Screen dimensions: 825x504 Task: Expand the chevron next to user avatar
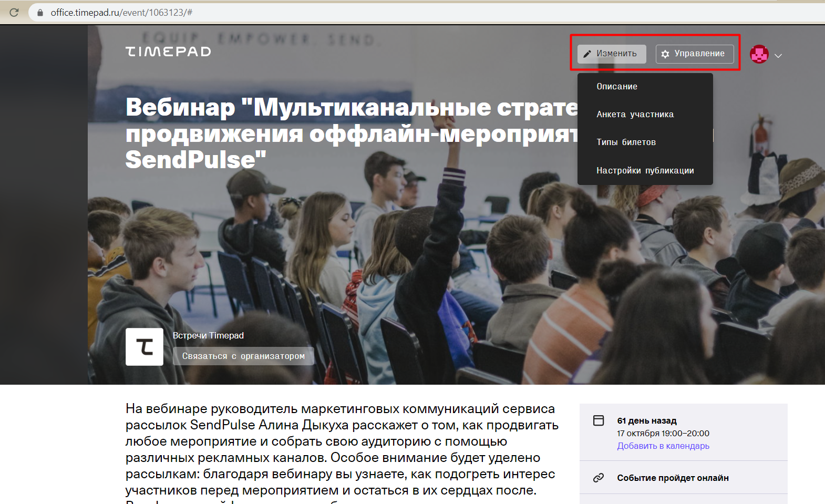pyautogui.click(x=778, y=55)
